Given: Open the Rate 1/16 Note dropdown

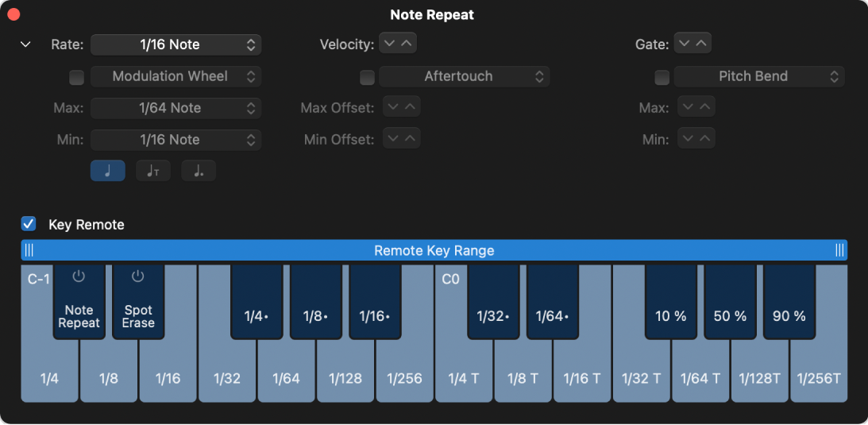Looking at the screenshot, I should pos(176,44).
